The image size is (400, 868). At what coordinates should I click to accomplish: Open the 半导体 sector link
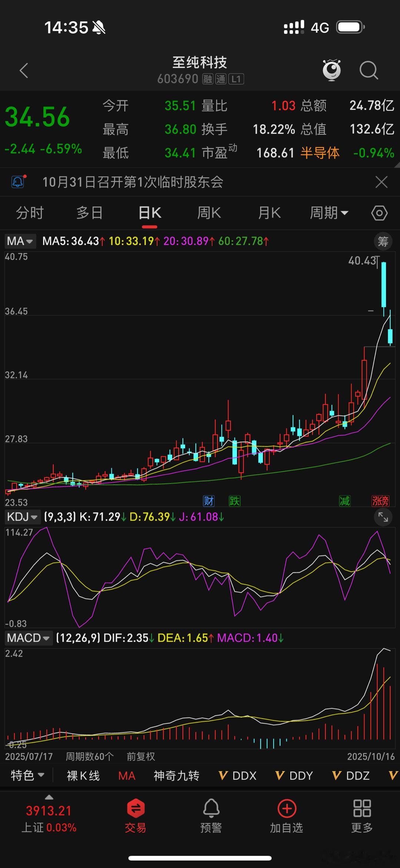coord(320,153)
